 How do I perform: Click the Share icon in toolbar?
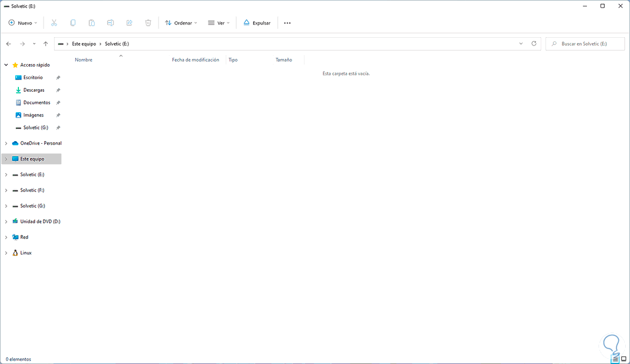tap(130, 23)
